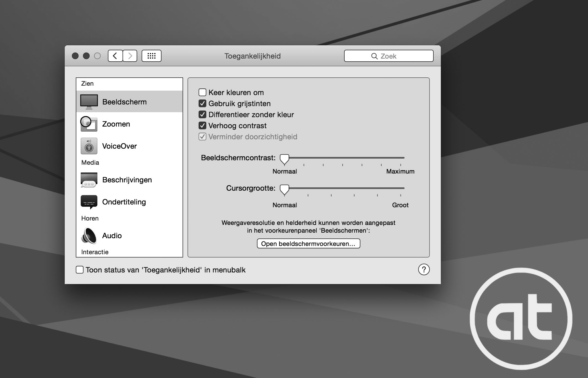Click the Beeldschermcontrast slider thumb
Screen dimensions: 588x378
(284, 159)
